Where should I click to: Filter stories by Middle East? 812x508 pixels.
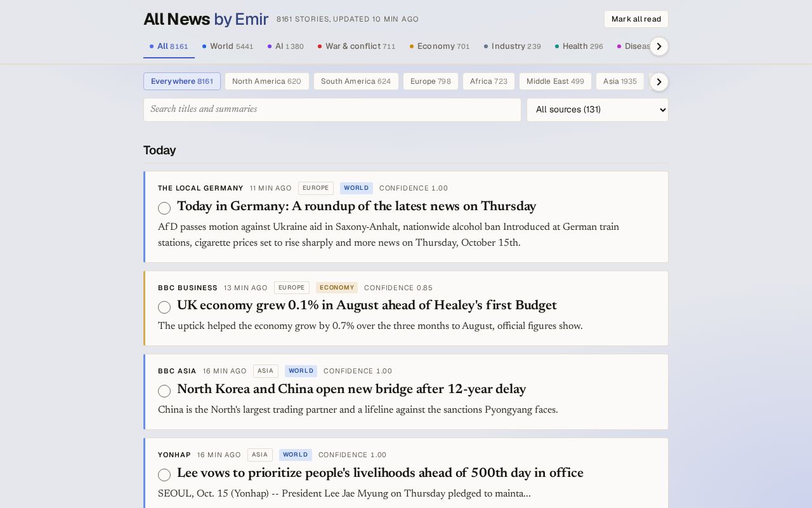point(555,81)
